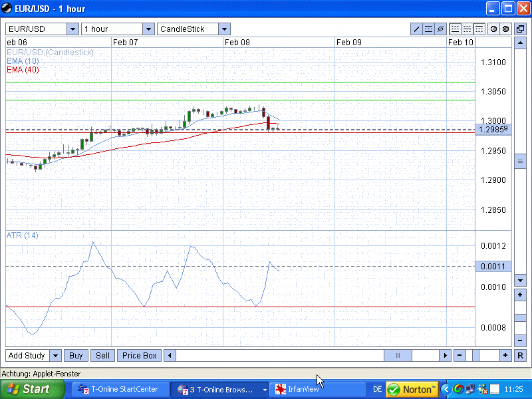The width and height of the screenshot is (532, 399).
Task: Click the horizontal lines drawing tool icon
Action: click(428, 29)
